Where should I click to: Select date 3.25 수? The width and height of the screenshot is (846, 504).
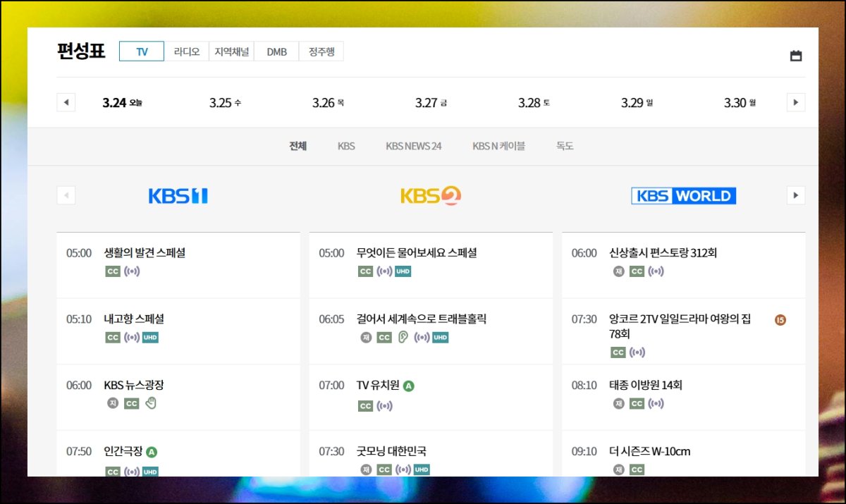pyautogui.click(x=225, y=103)
